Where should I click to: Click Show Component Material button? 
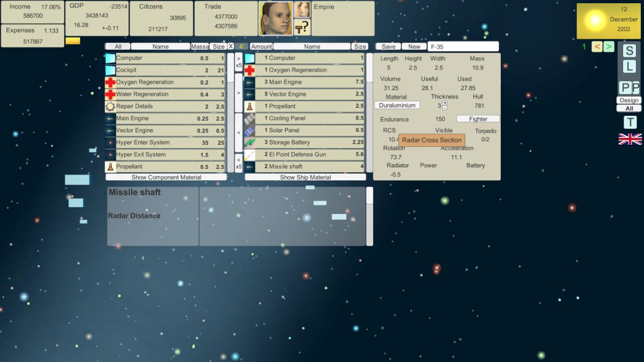pyautogui.click(x=166, y=177)
